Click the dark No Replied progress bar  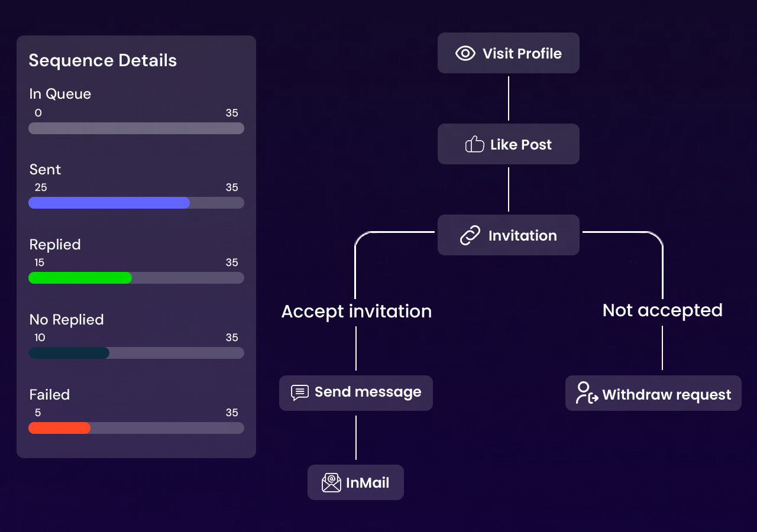pos(69,353)
